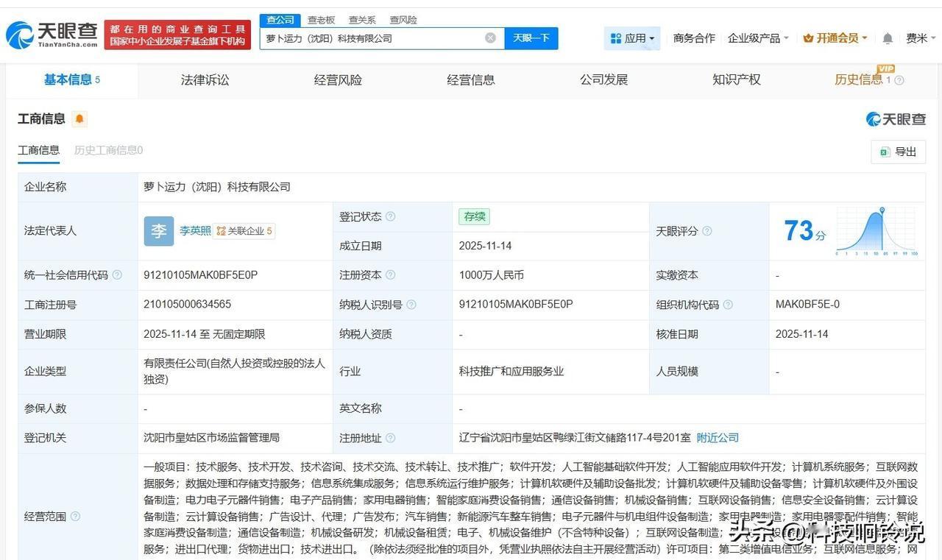
Task: Switch to the 法律诉讼 tab
Action: 205,79
